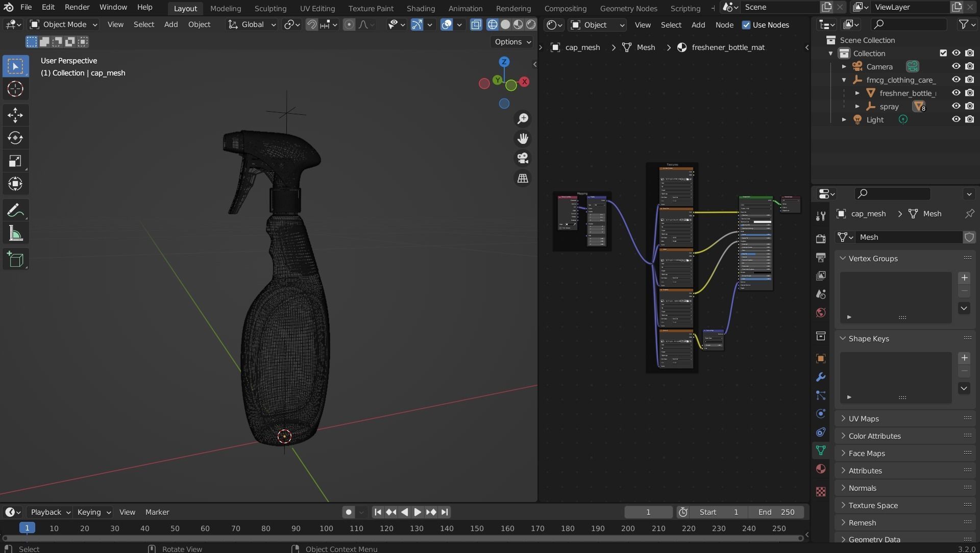Select the Cursor tool in viewport toolbar
The width and height of the screenshot is (980, 553).
[15, 89]
